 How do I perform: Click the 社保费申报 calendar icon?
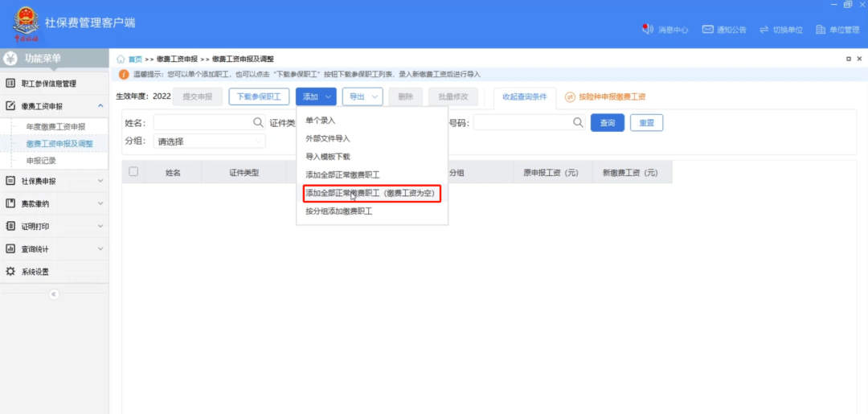(10, 180)
